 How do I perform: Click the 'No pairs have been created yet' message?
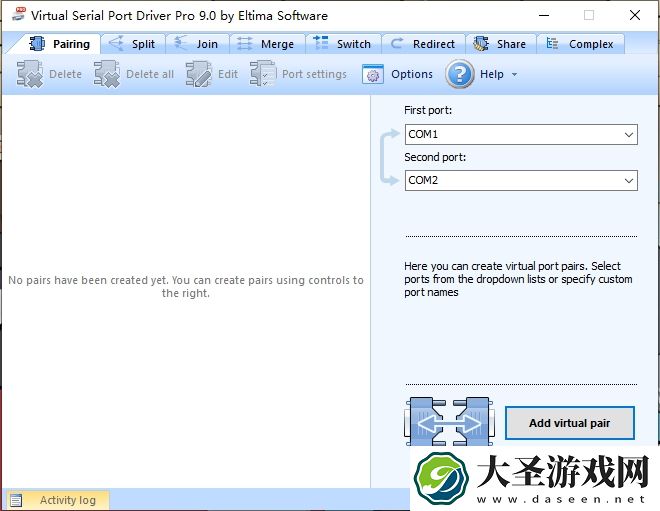click(x=186, y=287)
